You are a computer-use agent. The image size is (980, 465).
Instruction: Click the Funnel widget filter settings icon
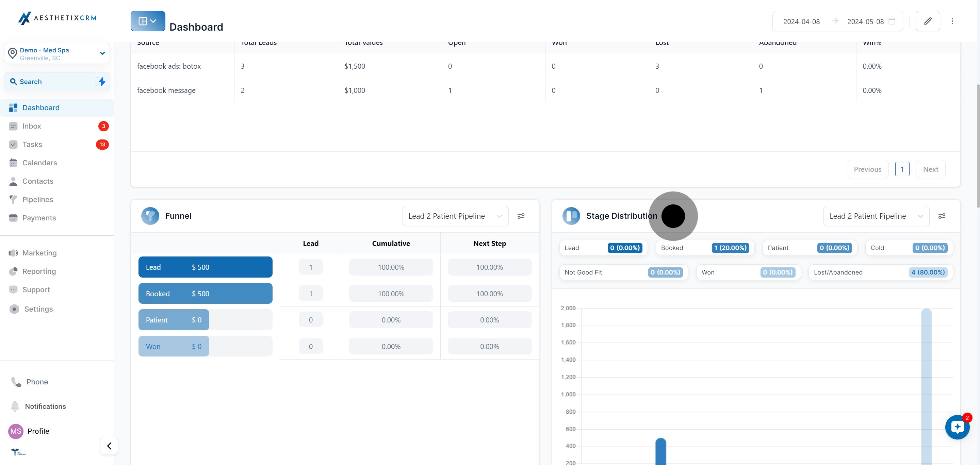(521, 216)
